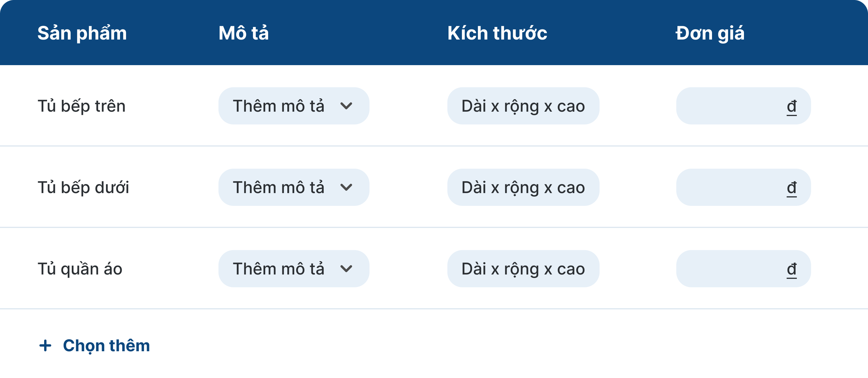868x378 pixels.
Task: Open Thêm mô tả dropdown for Tủ bếp trên
Action: 293,106
